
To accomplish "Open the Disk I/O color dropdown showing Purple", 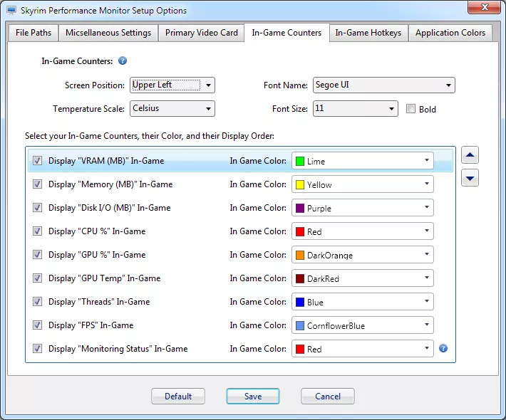I will (x=363, y=208).
